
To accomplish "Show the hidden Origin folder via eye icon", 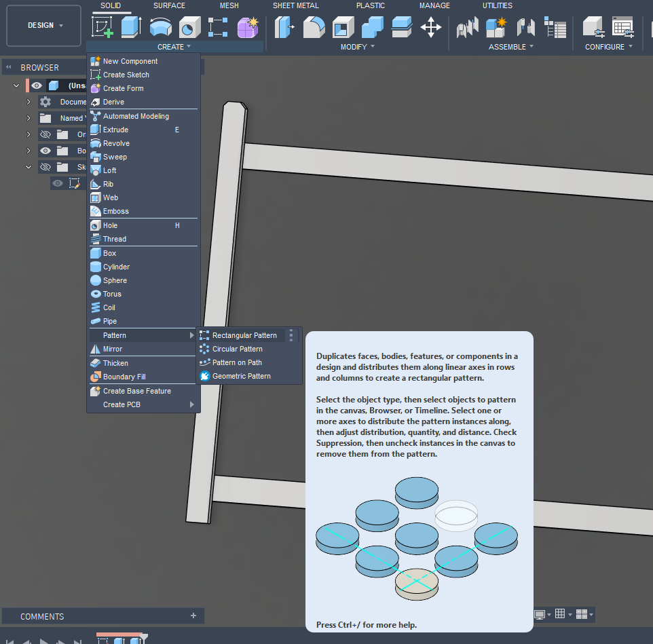I will [45, 134].
